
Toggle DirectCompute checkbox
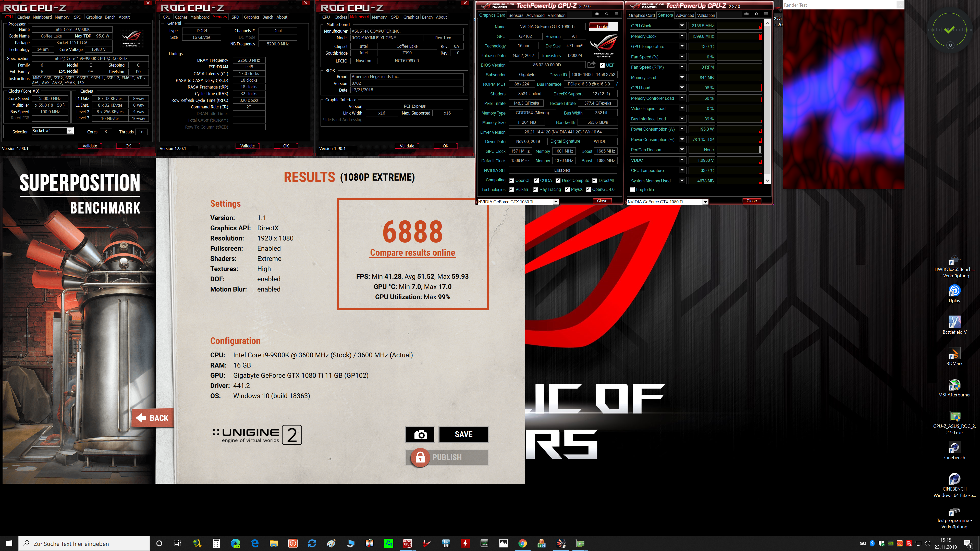[558, 180]
